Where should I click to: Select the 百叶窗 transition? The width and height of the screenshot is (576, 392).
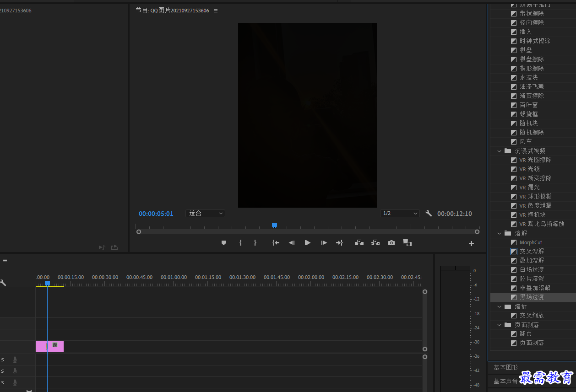[x=529, y=105]
